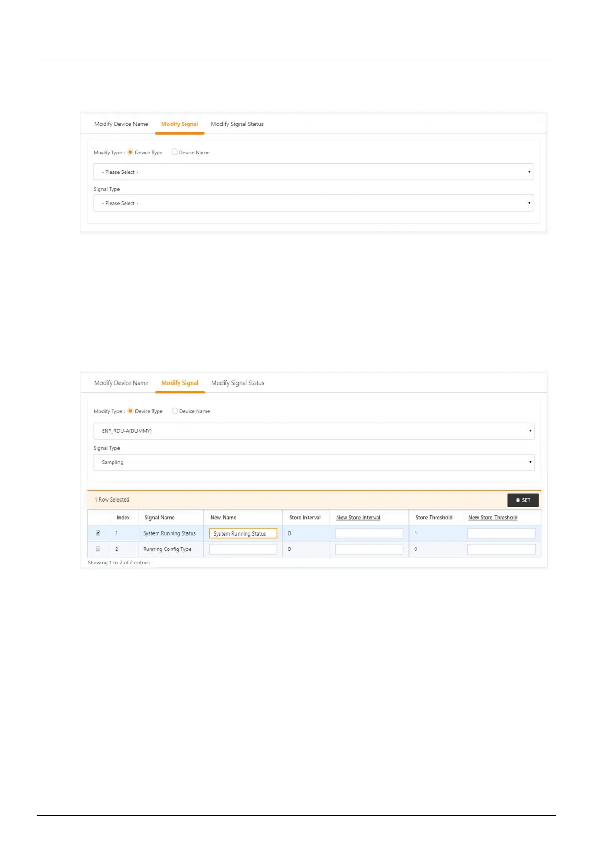Click the New Name column header
Image resolution: width=613 pixels, height=868 pixels.
(224, 518)
